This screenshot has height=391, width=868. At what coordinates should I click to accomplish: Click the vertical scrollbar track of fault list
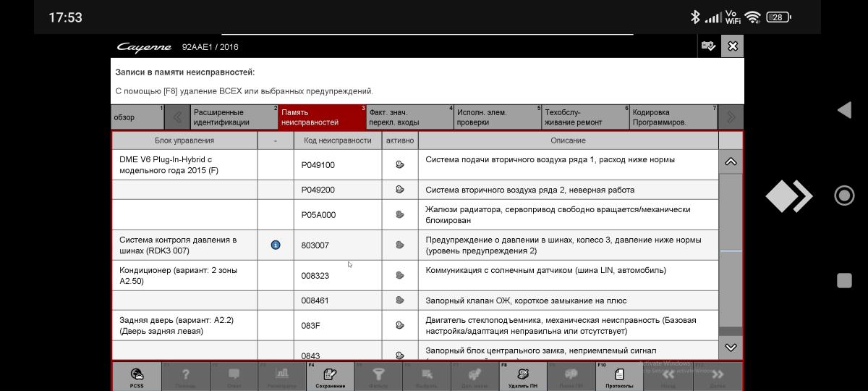pos(731,290)
